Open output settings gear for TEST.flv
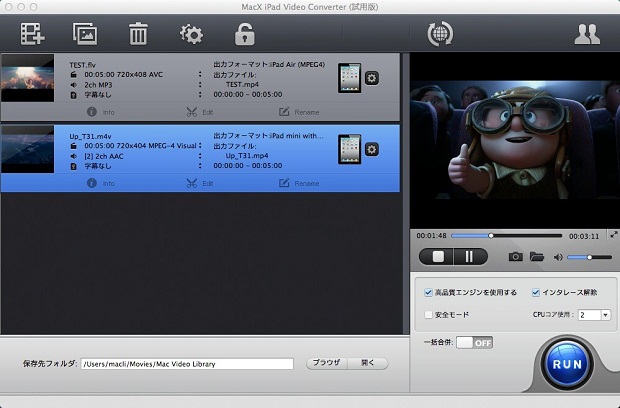 371,78
